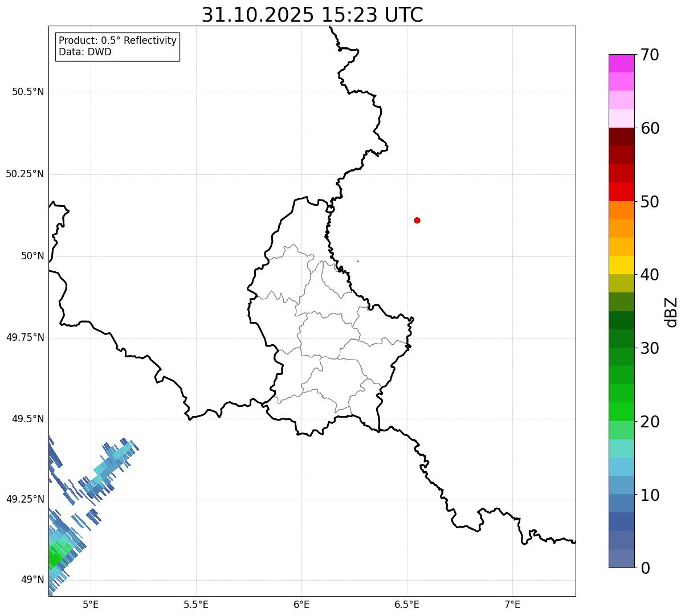Click the colorbar tick value 30
The height and width of the screenshot is (616, 685).
point(650,348)
